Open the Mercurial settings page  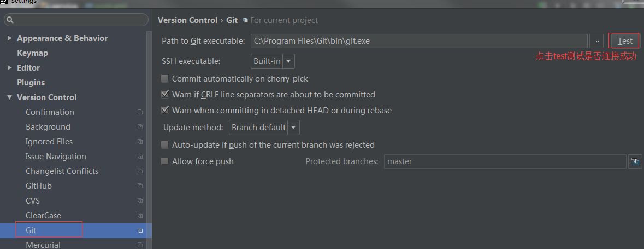43,245
